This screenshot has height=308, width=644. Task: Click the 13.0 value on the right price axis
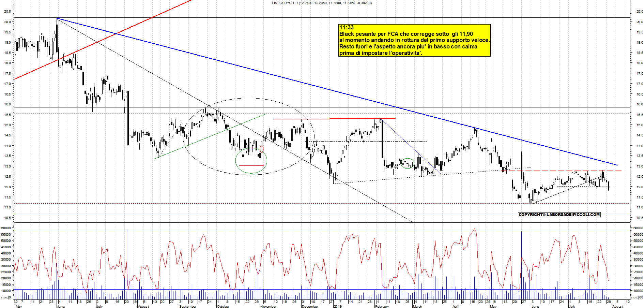pos(640,166)
